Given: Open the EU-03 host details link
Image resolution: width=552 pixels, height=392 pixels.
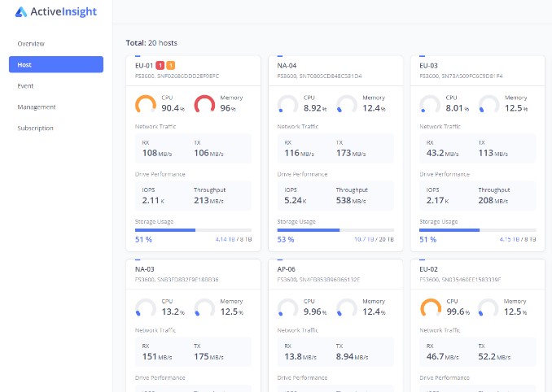Looking at the screenshot, I should click(x=428, y=65).
